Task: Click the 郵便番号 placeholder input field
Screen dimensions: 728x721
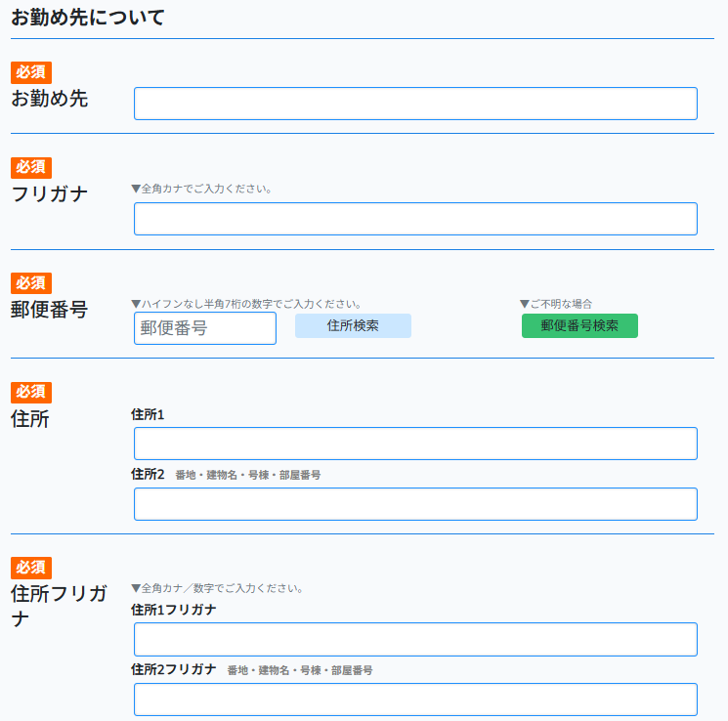Action: (x=205, y=328)
